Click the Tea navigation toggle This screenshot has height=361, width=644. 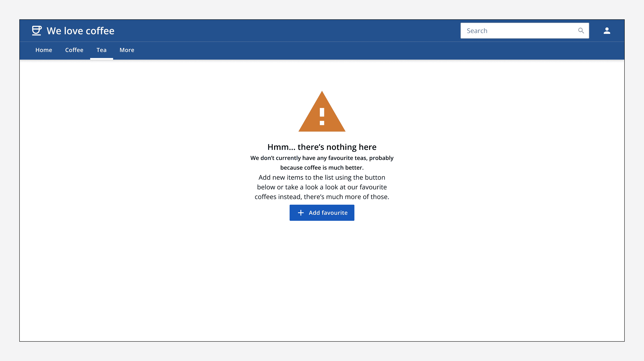tap(101, 50)
